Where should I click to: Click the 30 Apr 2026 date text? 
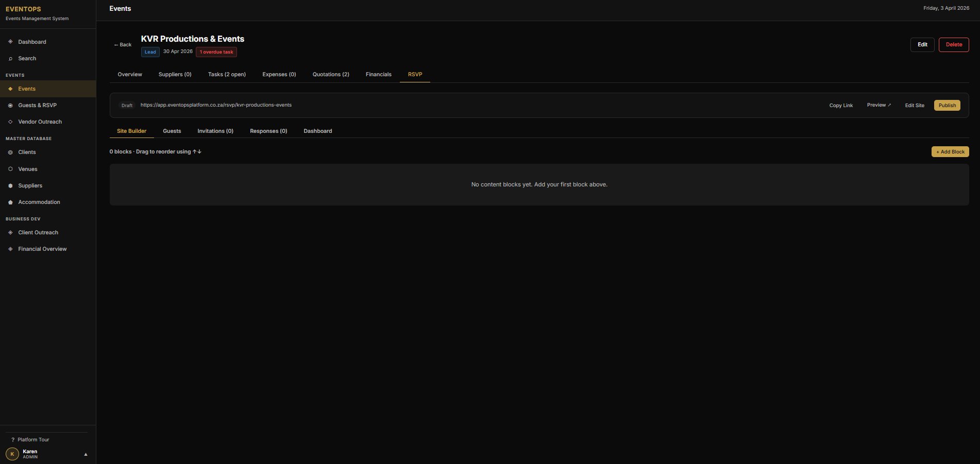click(178, 51)
